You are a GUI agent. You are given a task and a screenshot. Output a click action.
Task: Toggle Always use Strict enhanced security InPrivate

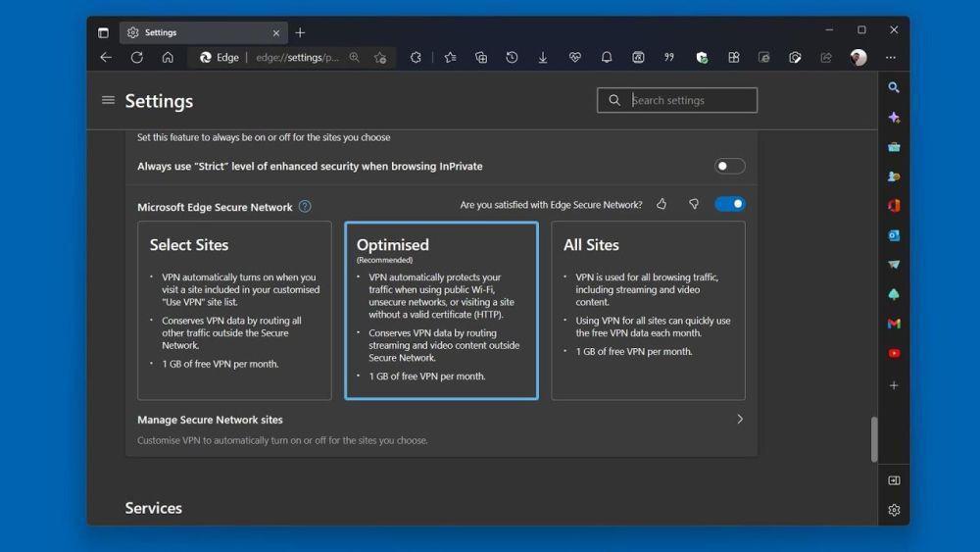[x=729, y=167]
